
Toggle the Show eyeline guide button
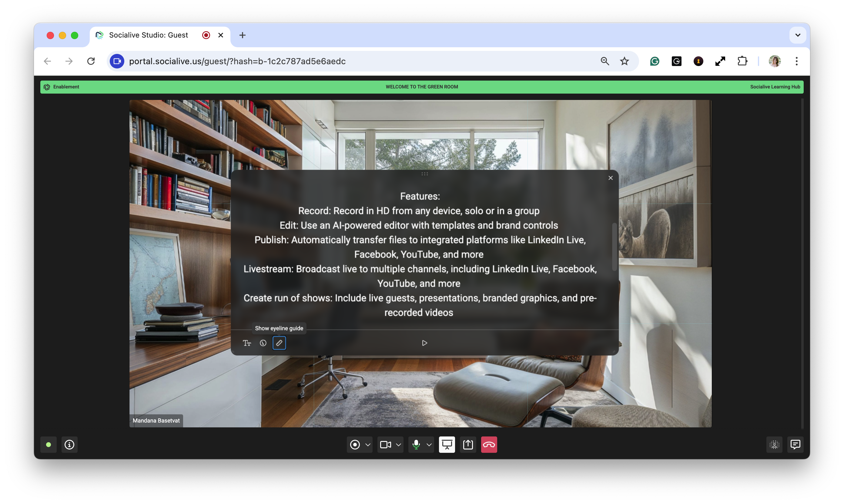(279, 343)
